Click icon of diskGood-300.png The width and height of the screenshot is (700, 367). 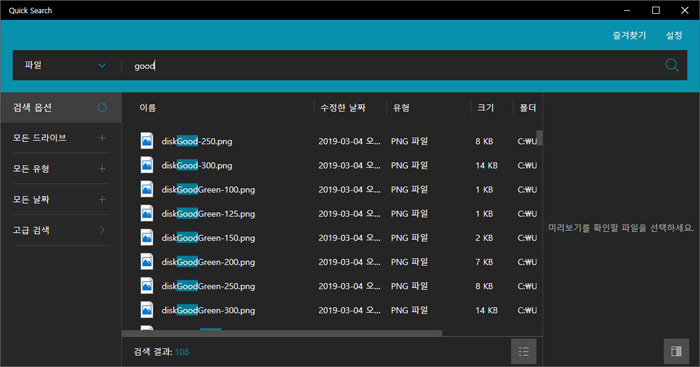click(x=147, y=165)
